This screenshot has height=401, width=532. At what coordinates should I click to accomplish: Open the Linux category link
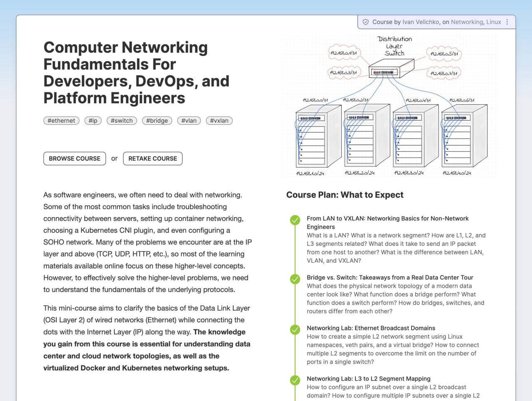tap(493, 22)
